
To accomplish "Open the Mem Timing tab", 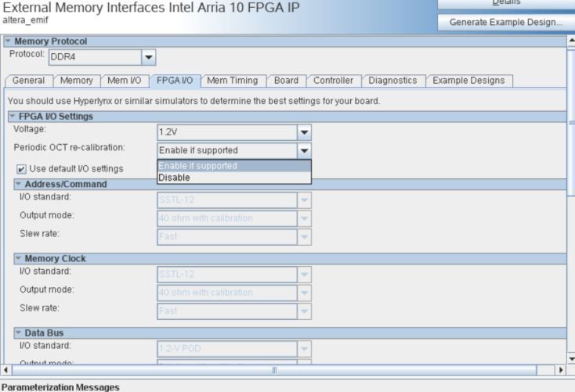I will pyautogui.click(x=233, y=81).
